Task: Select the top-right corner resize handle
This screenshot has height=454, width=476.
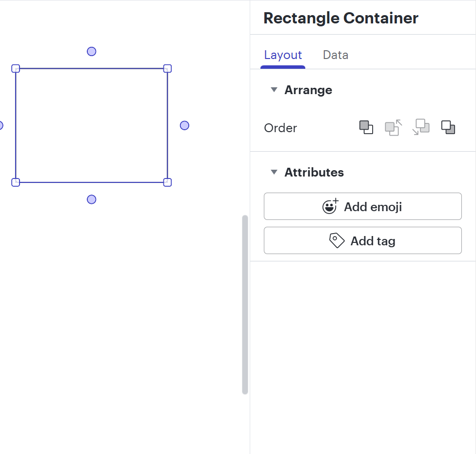Action: point(167,69)
